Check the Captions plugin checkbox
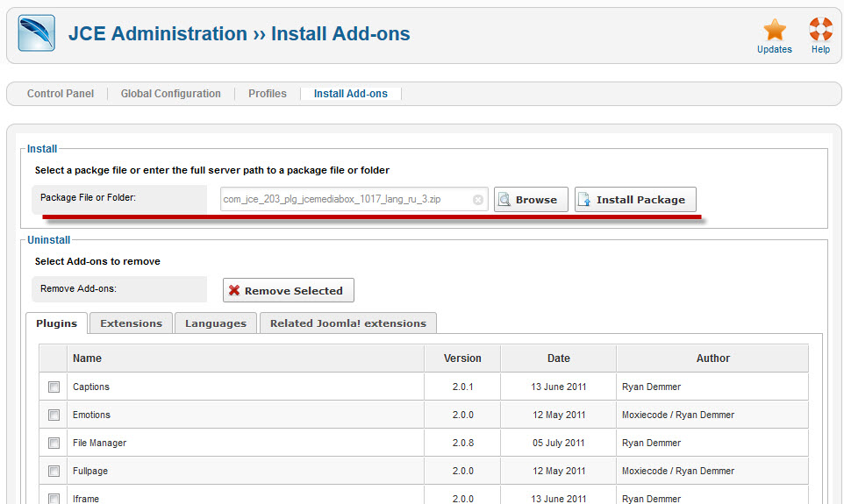The image size is (844, 504). pyautogui.click(x=54, y=387)
